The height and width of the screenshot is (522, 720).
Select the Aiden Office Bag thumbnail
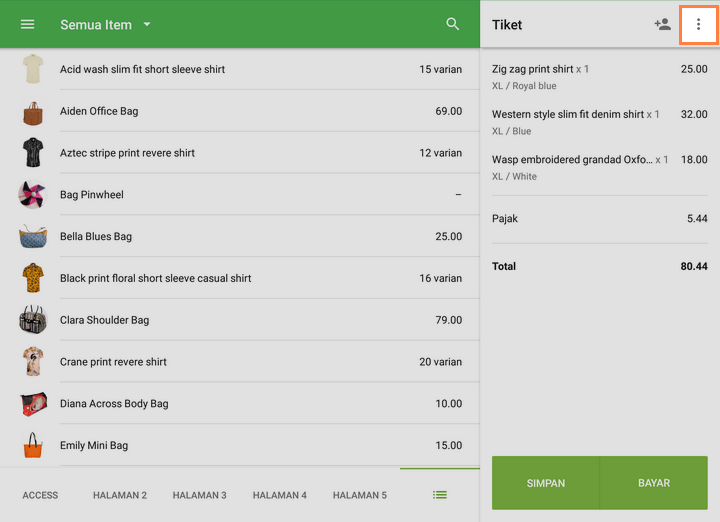[33, 113]
